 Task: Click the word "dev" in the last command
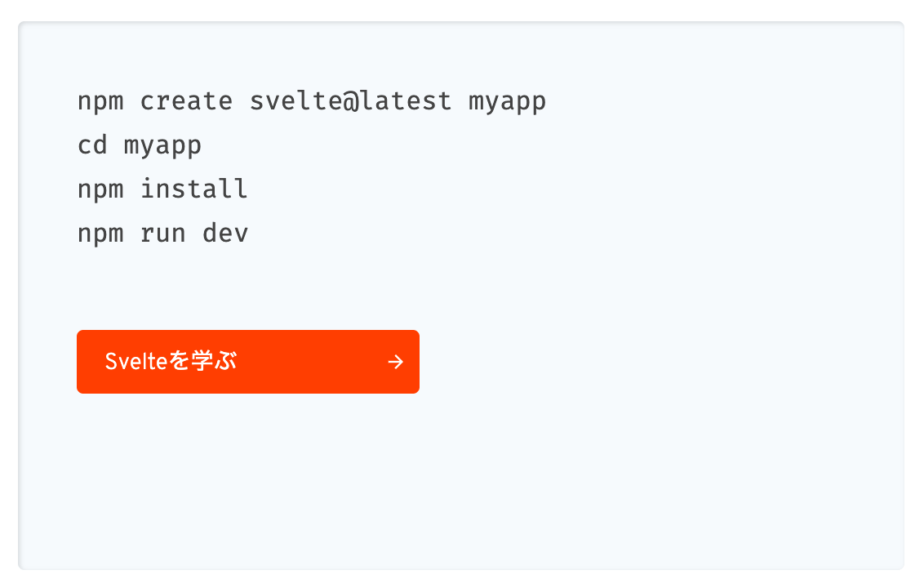(225, 234)
